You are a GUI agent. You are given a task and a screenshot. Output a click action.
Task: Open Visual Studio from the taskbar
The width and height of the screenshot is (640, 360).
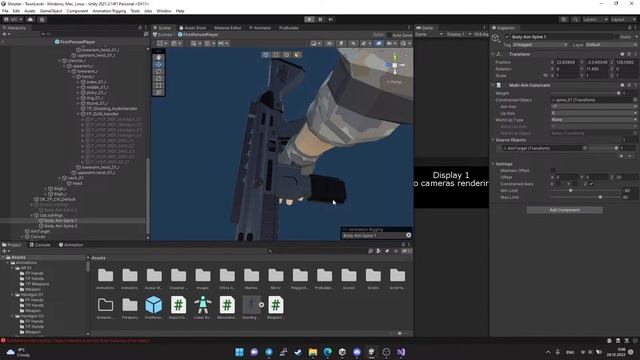point(401,352)
